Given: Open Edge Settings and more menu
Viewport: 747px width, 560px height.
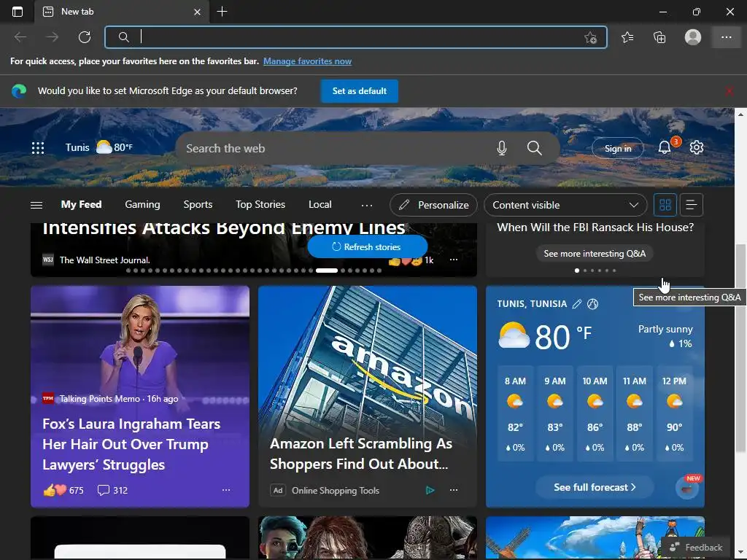Looking at the screenshot, I should tap(726, 37).
